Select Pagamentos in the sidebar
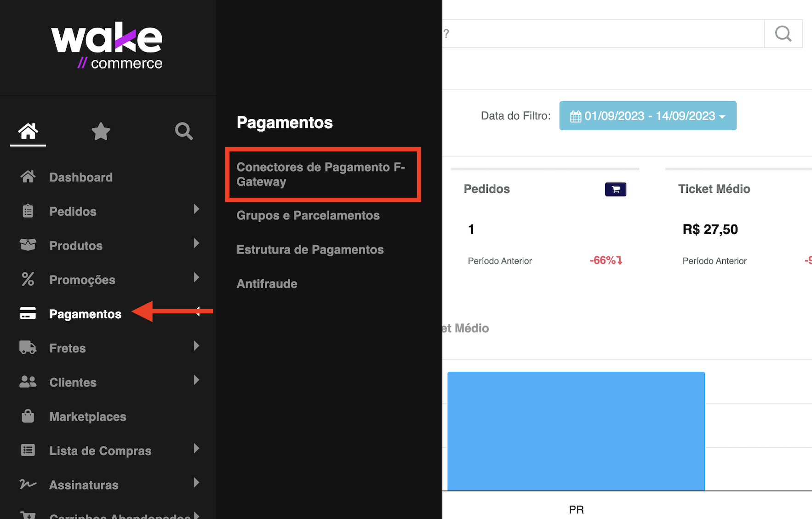 pyautogui.click(x=85, y=314)
